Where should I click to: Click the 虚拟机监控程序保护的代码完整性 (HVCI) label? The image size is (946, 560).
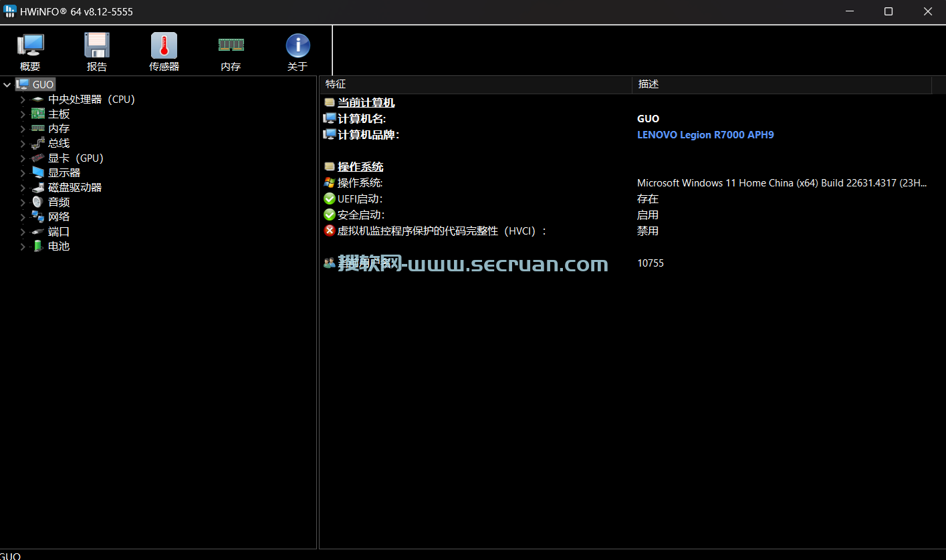[442, 231]
